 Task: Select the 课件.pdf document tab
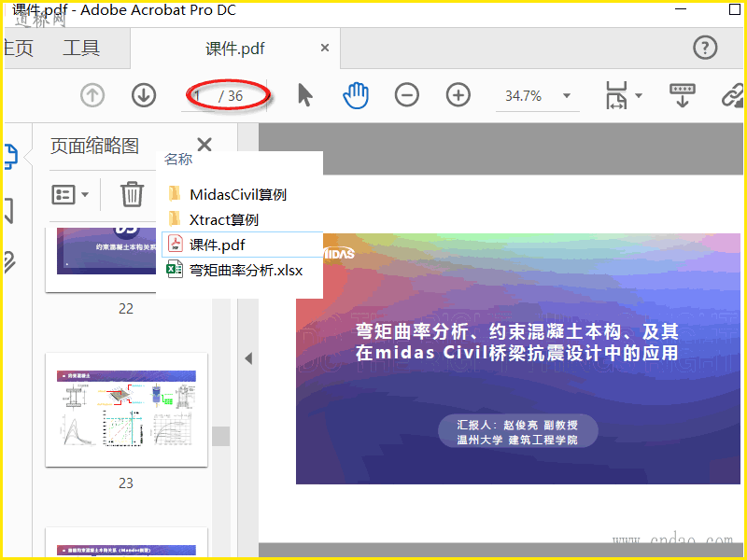pyautogui.click(x=235, y=49)
